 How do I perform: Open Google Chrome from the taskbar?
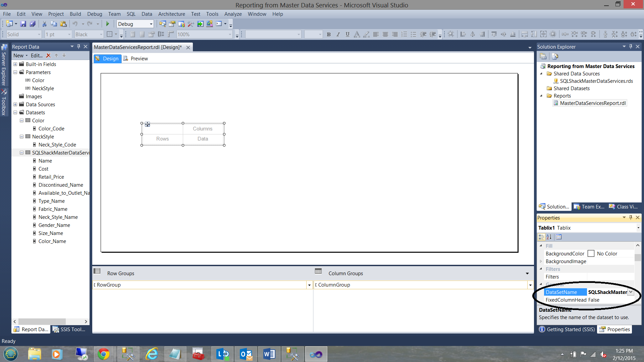[x=103, y=354]
